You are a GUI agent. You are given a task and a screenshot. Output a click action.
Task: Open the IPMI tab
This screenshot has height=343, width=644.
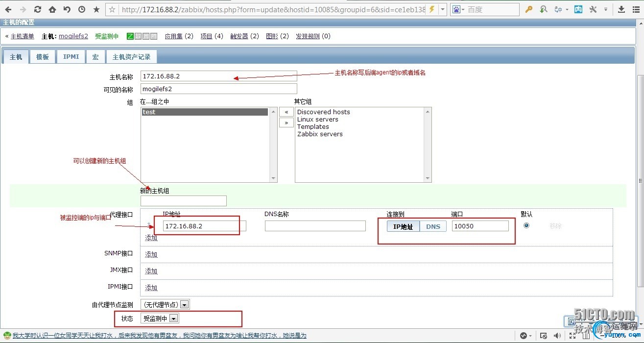[71, 57]
